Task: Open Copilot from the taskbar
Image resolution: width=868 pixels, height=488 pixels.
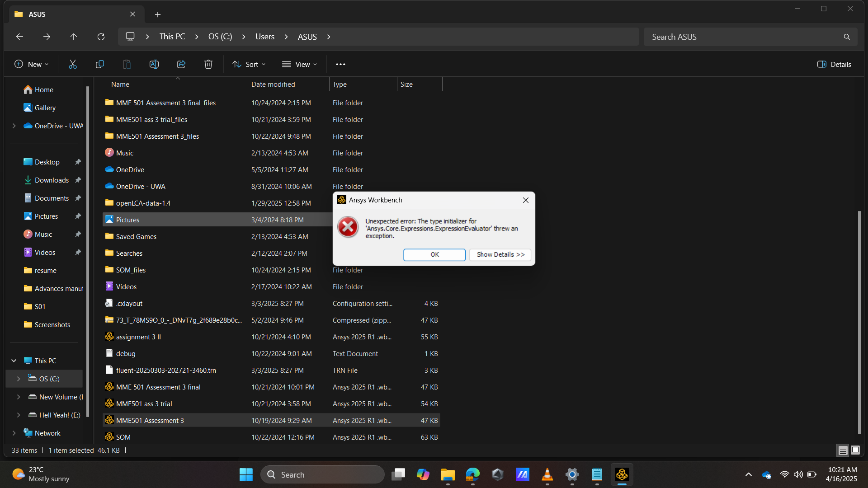Action: point(423,474)
